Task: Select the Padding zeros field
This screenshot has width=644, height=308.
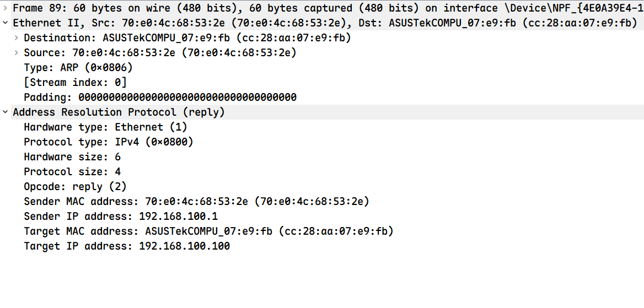Action: [x=160, y=98]
